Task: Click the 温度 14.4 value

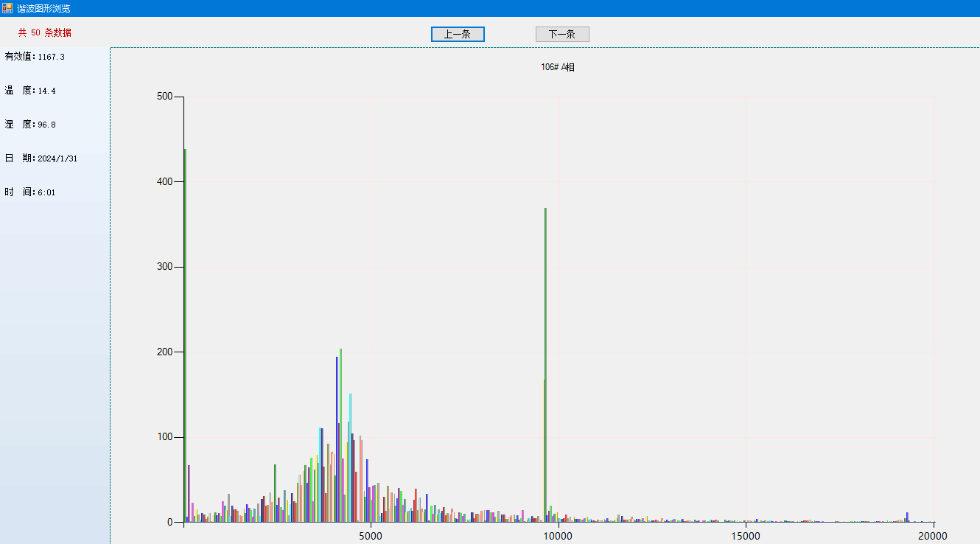Action: point(30,91)
